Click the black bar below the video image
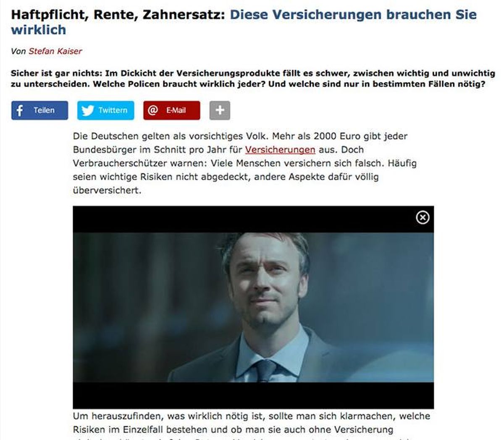This screenshot has width=504, height=440. point(253,395)
